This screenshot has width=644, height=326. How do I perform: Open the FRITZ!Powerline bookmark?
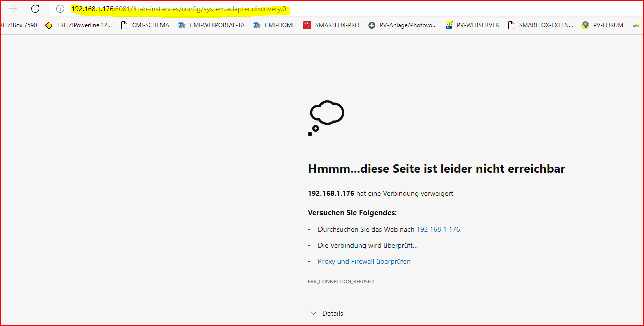point(79,25)
